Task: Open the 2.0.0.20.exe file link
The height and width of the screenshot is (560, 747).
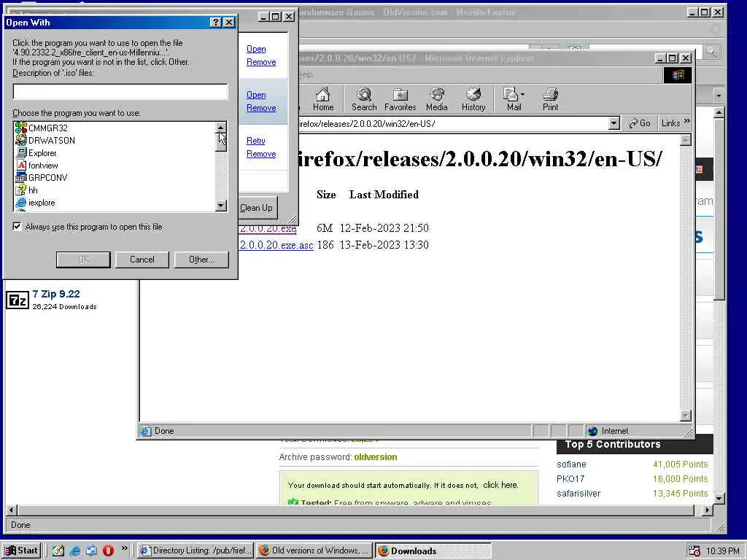Action: point(268,228)
